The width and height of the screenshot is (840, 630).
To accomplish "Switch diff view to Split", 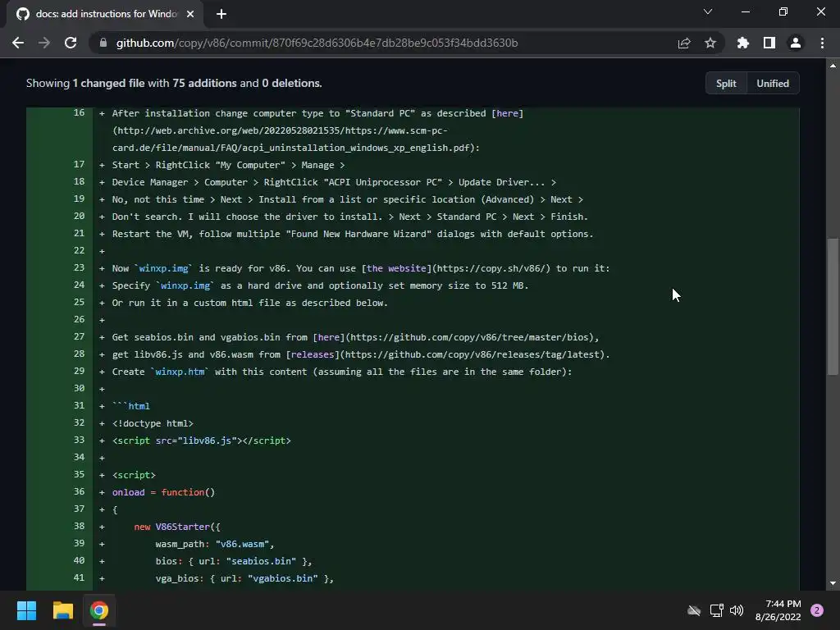I will point(726,84).
